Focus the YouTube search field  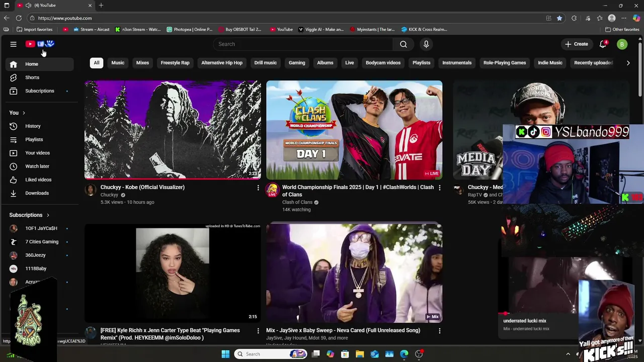[x=303, y=44]
